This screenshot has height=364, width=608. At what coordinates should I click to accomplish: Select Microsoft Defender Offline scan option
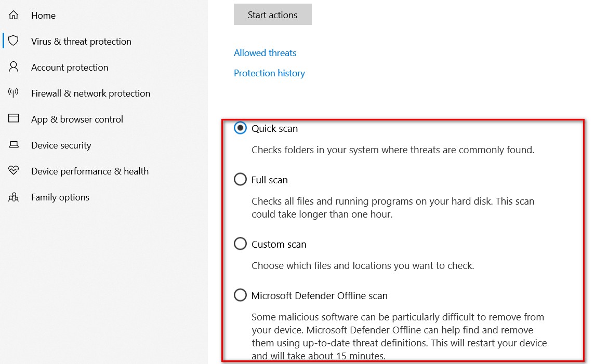241,295
